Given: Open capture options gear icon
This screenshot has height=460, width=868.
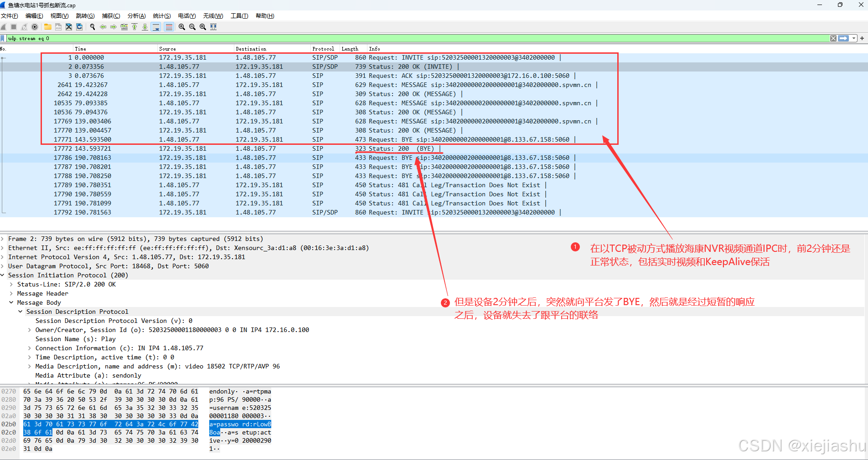Looking at the screenshot, I should coord(35,27).
